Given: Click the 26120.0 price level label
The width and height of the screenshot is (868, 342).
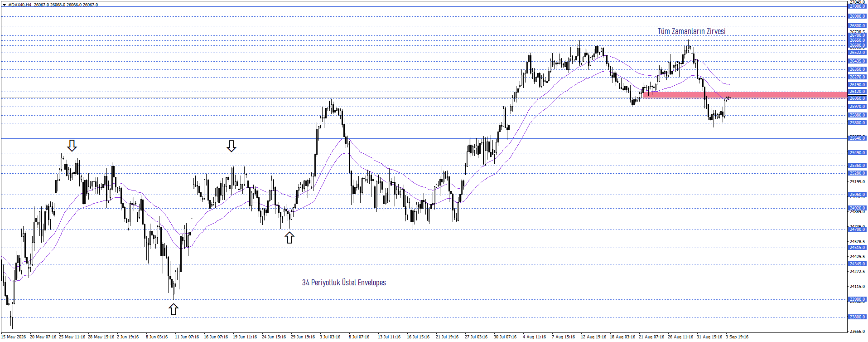Looking at the screenshot, I should coord(857,92).
